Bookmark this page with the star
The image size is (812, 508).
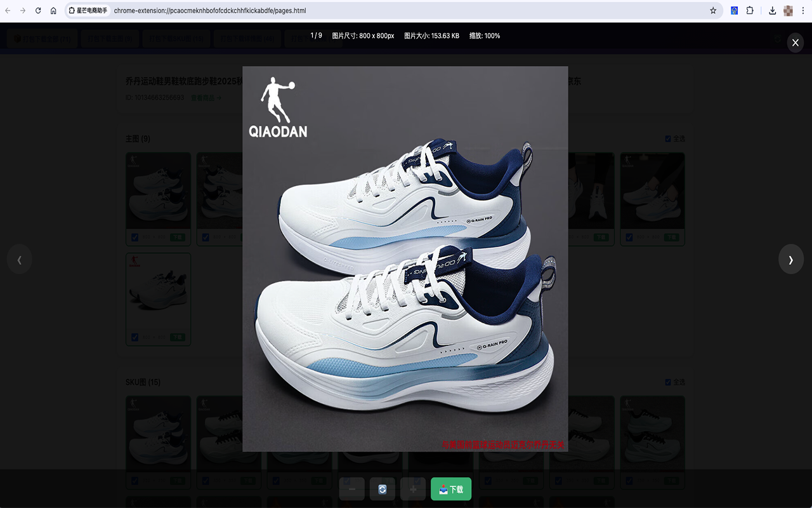(x=713, y=11)
